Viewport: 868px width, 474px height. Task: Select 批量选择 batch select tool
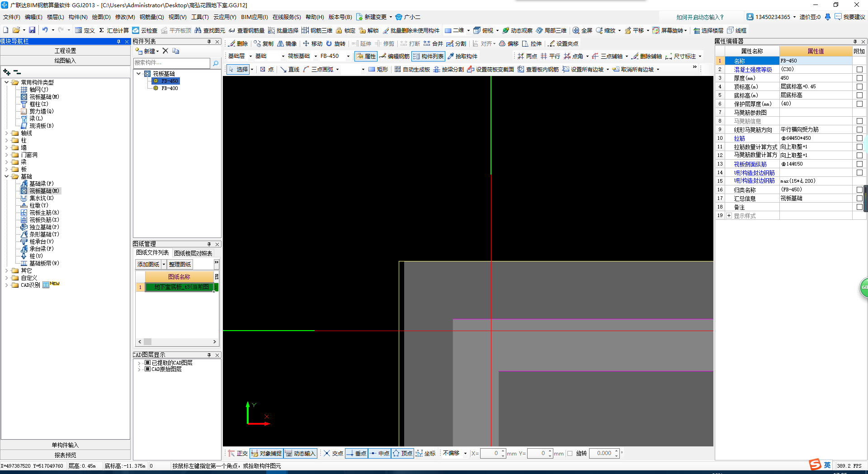(x=283, y=30)
